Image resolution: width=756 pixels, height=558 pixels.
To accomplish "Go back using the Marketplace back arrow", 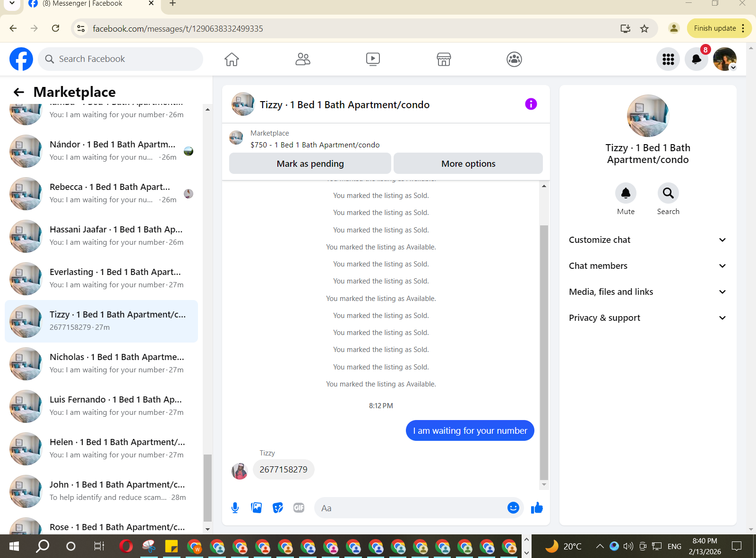I will (19, 92).
